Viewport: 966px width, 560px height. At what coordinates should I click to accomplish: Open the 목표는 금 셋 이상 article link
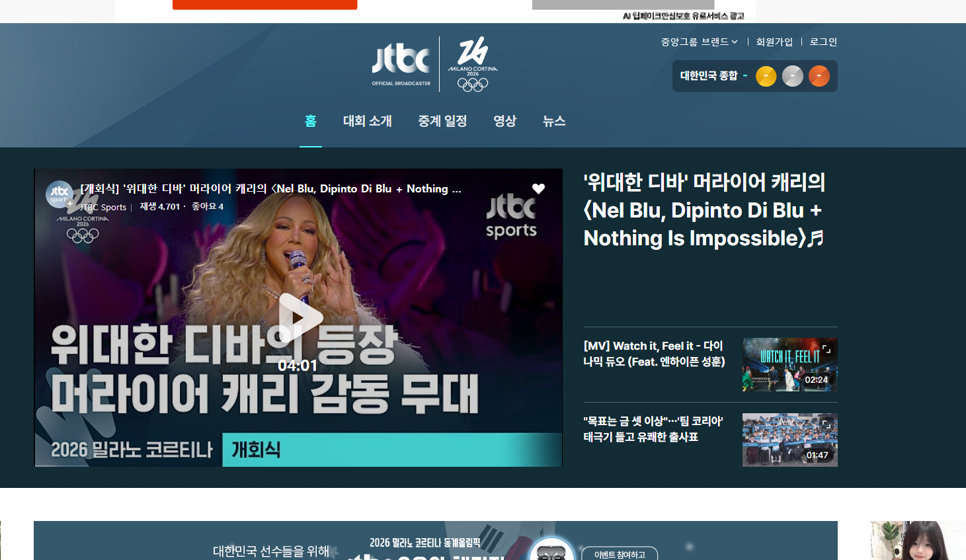click(653, 429)
